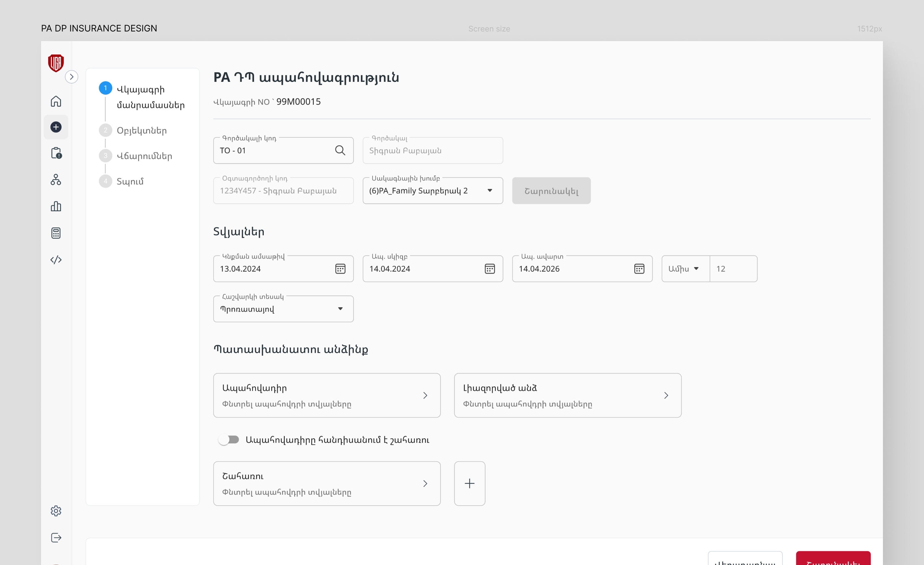Open the clipboard alert sidebar icon
The width and height of the screenshot is (924, 565).
coord(56,153)
